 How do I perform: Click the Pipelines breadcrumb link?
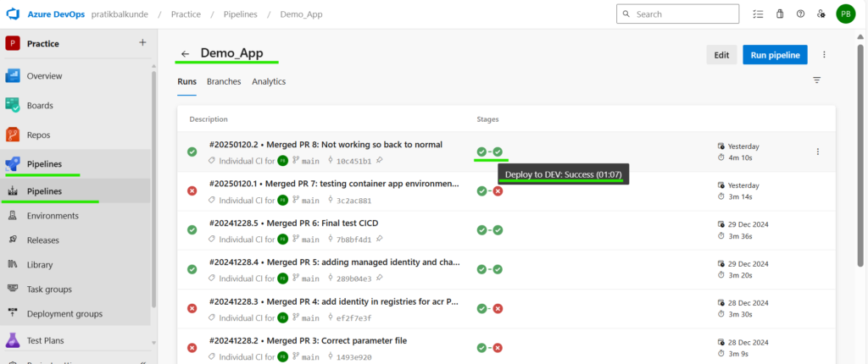point(240,14)
